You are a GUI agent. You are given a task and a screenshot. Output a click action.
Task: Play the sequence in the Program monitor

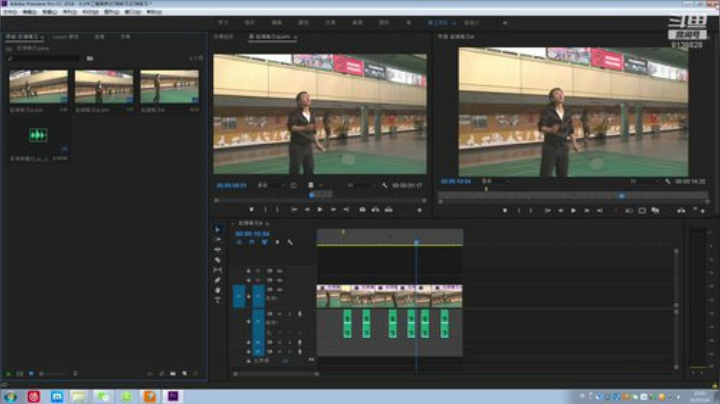pyautogui.click(x=574, y=211)
